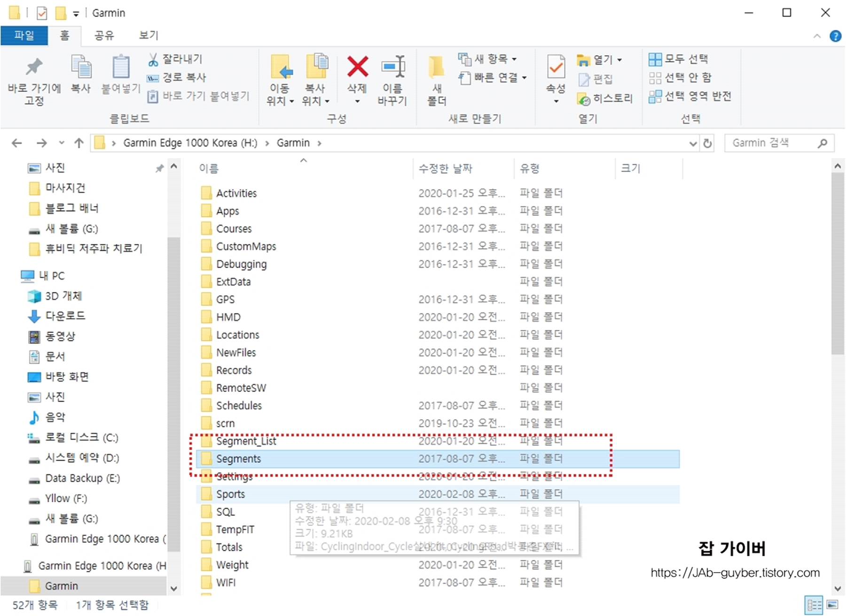Click the Paste (붙여넣기) ribbon icon
The image size is (846, 616).
click(121, 74)
